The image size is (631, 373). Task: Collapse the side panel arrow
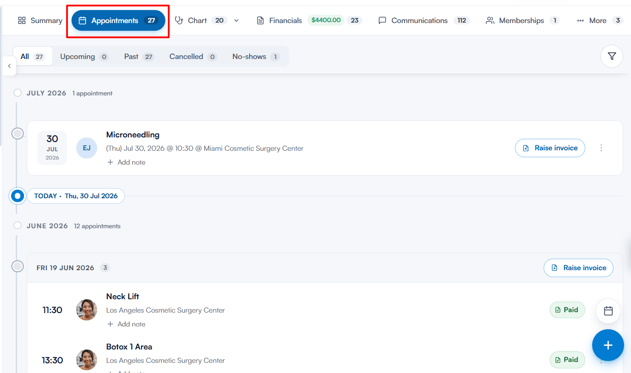pyautogui.click(x=9, y=66)
